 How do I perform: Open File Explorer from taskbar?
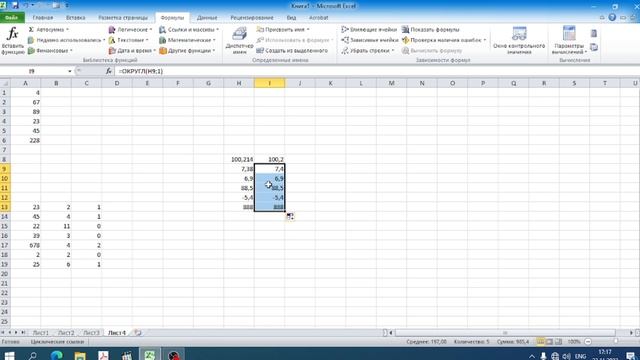point(80,356)
